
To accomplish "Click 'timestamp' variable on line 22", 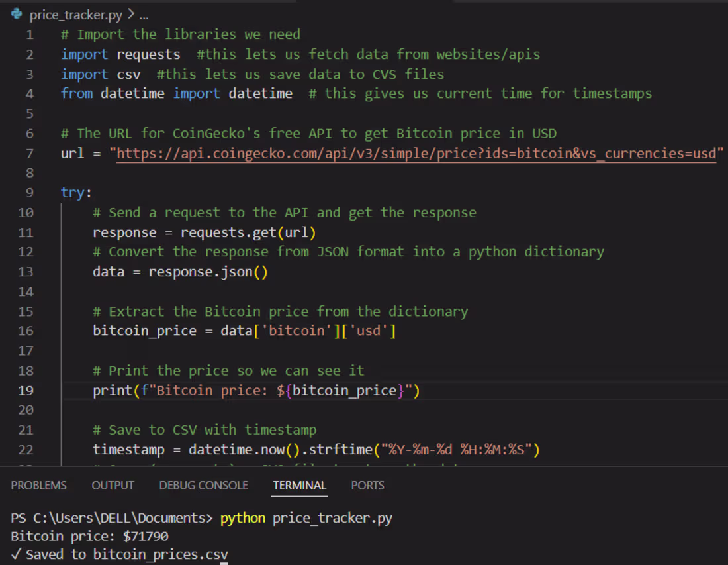I will pyautogui.click(x=128, y=450).
